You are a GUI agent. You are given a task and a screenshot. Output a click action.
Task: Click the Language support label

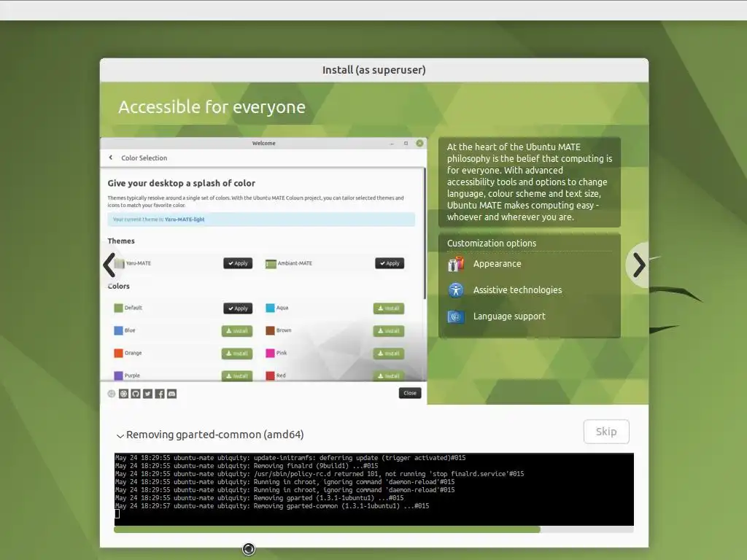tap(509, 316)
